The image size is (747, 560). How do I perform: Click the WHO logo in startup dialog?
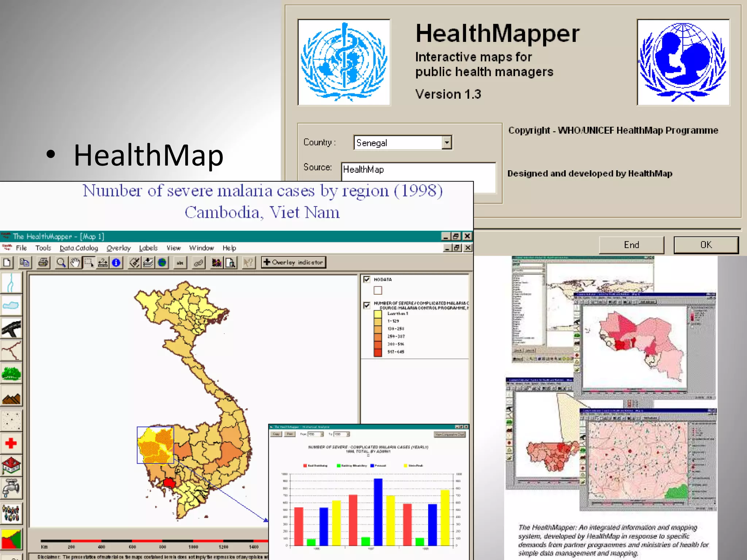tap(344, 62)
